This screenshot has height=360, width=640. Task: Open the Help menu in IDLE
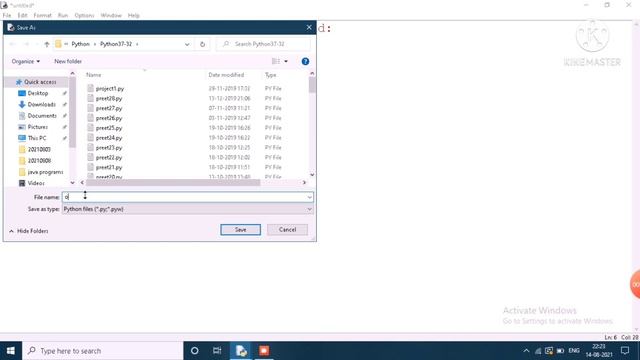(133, 16)
